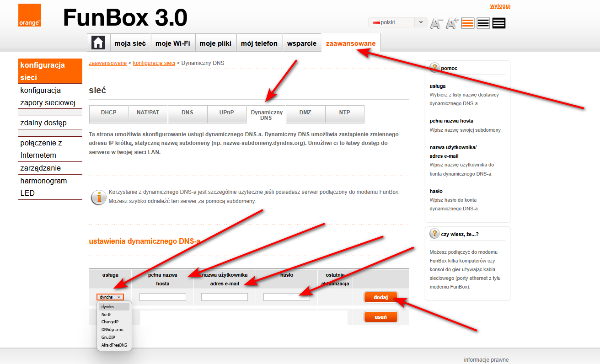
Task: Click the konfiguracja sieci breadcrumb link
Action: [x=154, y=63]
